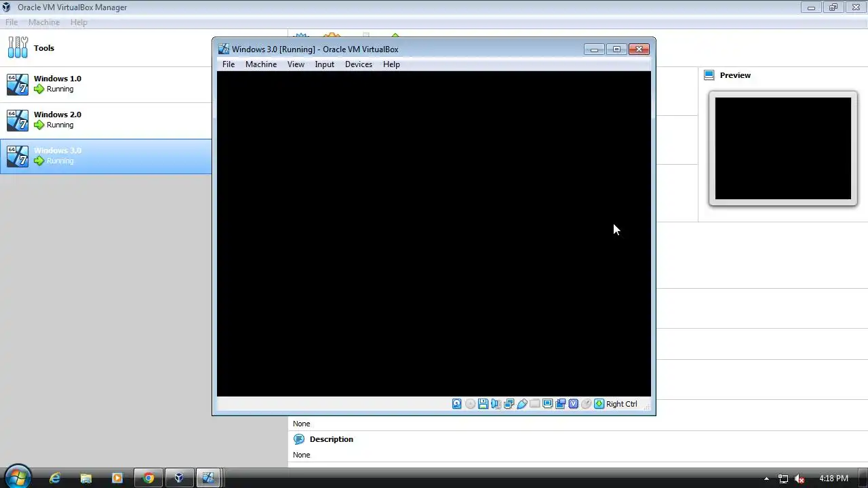Screen dimensions: 868x488
Task: Select the Windows 2.0 virtual machine
Action: pyautogui.click(x=106, y=120)
